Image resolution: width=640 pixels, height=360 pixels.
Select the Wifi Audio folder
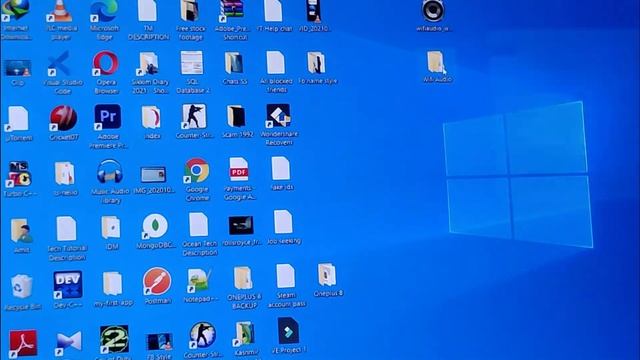436,62
